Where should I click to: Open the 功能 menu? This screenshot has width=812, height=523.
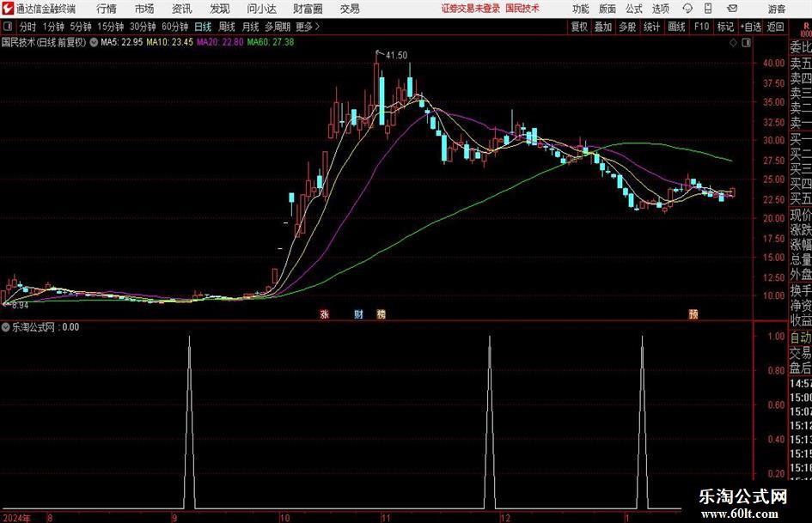pos(581,9)
